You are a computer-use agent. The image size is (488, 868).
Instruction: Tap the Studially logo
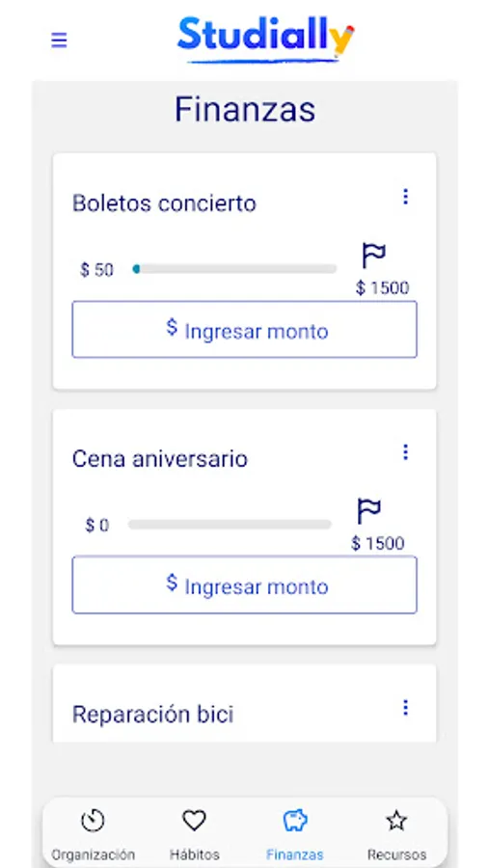265,40
